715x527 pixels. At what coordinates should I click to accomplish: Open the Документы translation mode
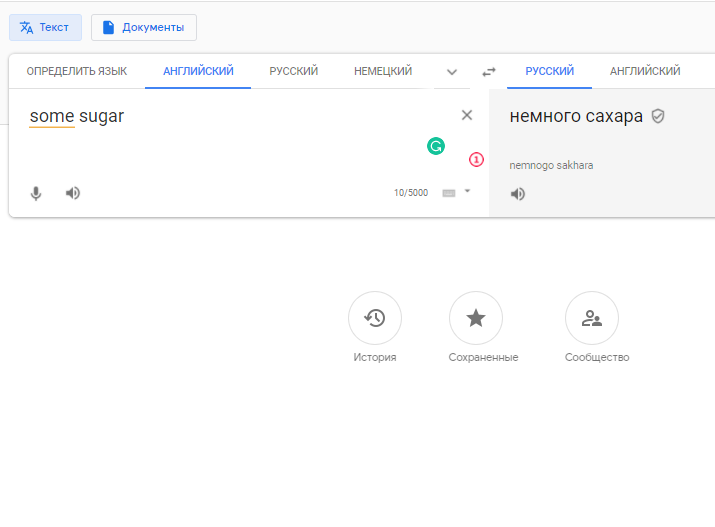[144, 27]
